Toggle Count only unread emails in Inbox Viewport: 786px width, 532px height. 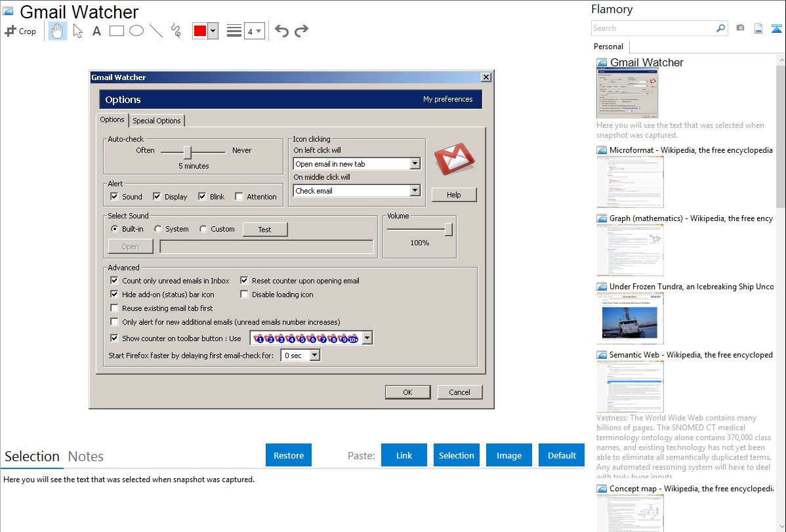114,281
